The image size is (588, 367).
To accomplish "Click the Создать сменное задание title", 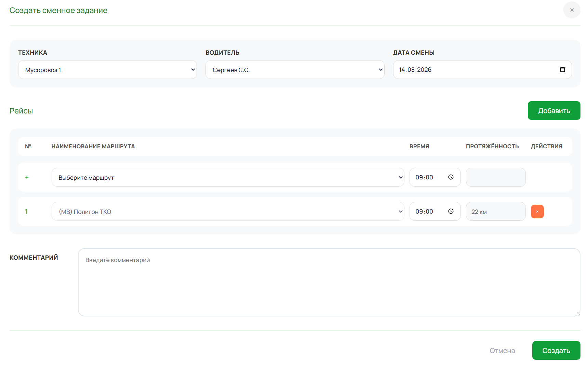I will click(58, 11).
